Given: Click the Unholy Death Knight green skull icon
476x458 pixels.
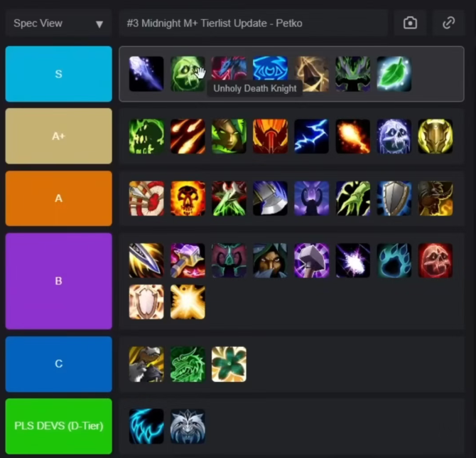Looking at the screenshot, I should coord(188,74).
